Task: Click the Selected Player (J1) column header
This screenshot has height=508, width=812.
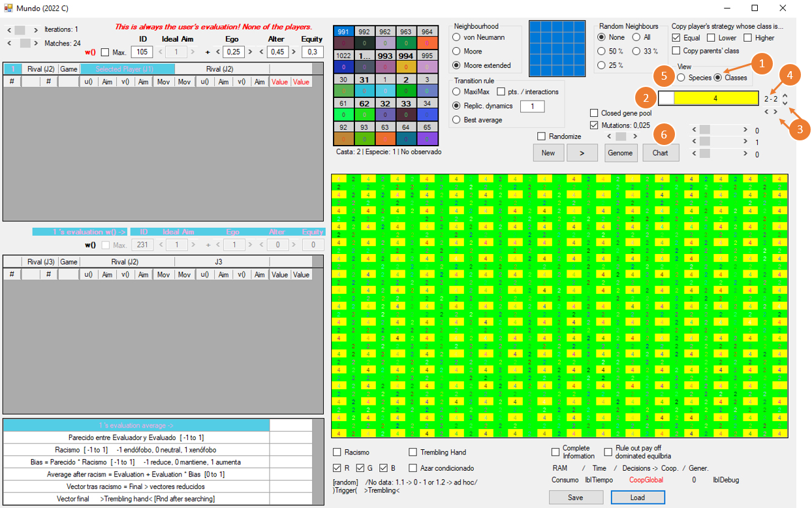Action: pos(127,69)
